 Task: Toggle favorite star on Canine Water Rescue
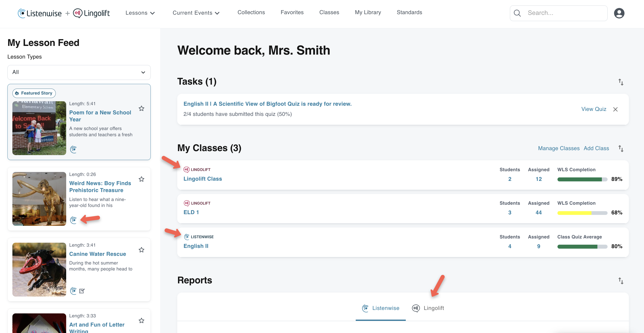pyautogui.click(x=142, y=250)
